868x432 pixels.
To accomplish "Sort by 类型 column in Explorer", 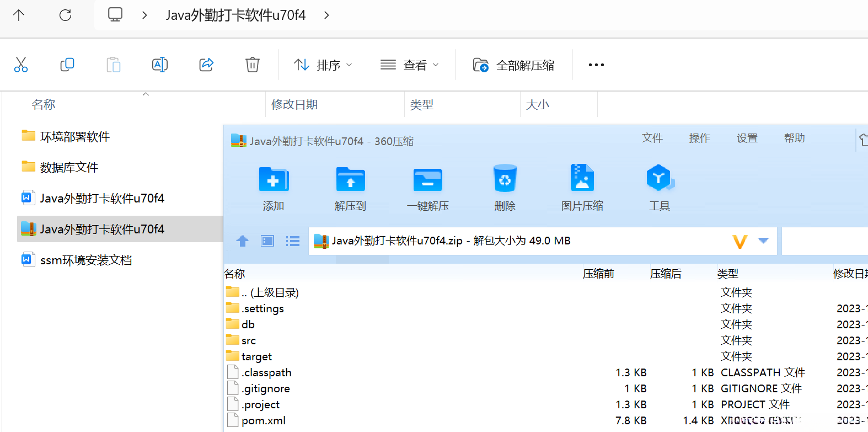I will pyautogui.click(x=422, y=104).
